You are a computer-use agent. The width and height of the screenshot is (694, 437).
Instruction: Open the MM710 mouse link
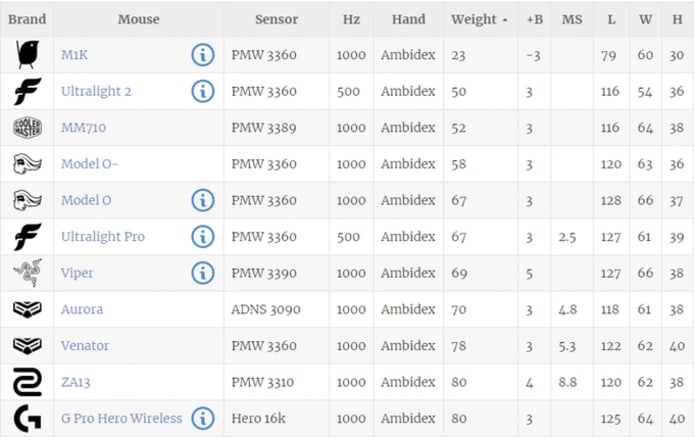83,128
